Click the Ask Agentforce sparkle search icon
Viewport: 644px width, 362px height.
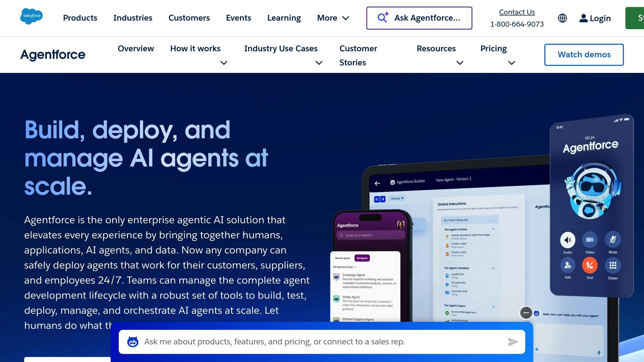(383, 17)
